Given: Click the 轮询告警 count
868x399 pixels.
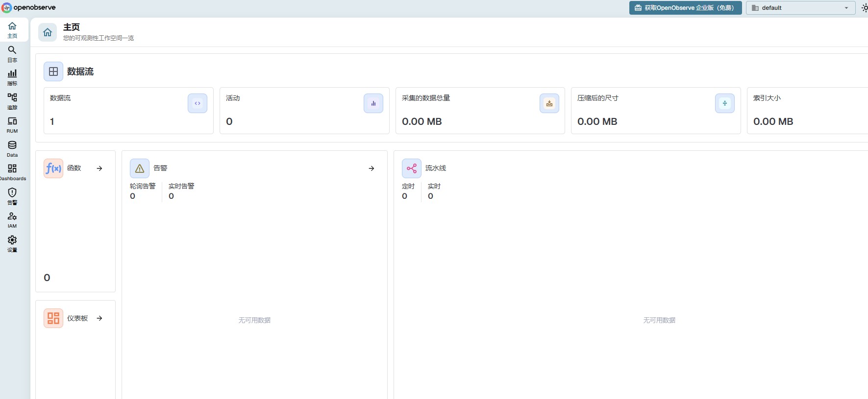Looking at the screenshot, I should click(132, 196).
